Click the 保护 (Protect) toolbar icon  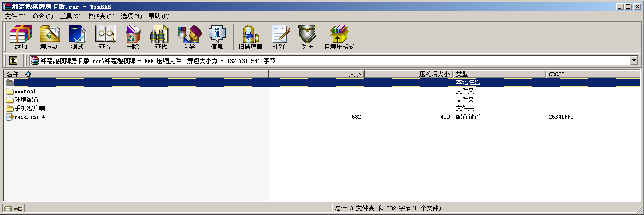click(307, 38)
